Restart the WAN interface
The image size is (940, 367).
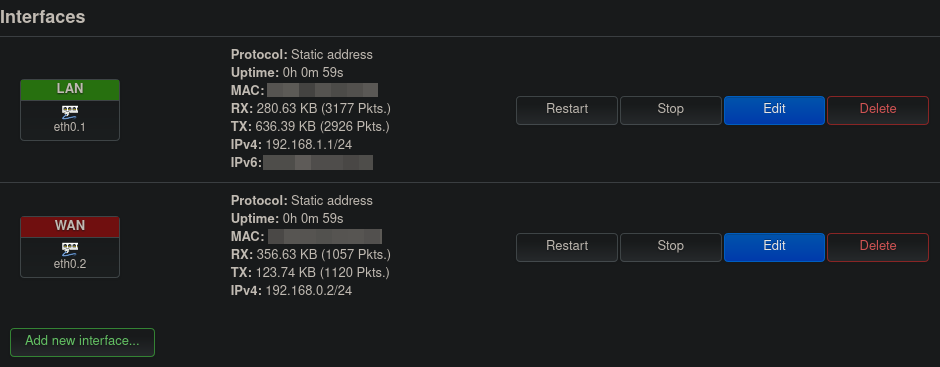point(567,247)
